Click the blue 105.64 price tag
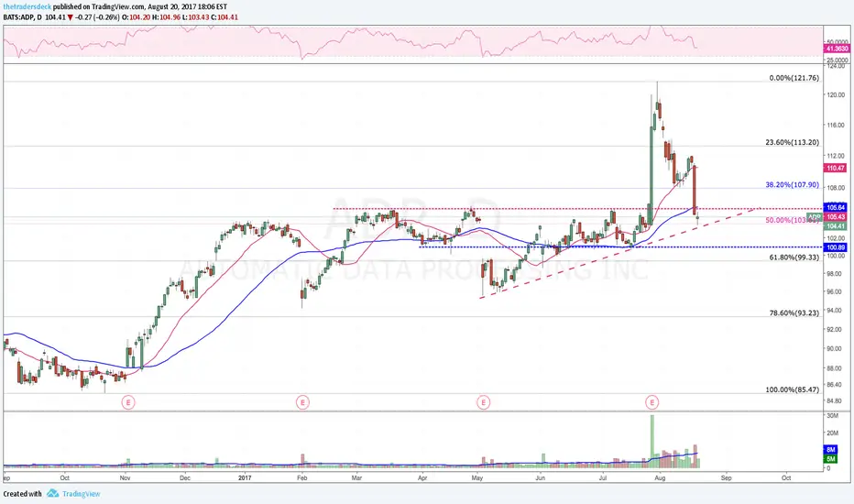This screenshot has width=854, height=504. [x=836, y=208]
